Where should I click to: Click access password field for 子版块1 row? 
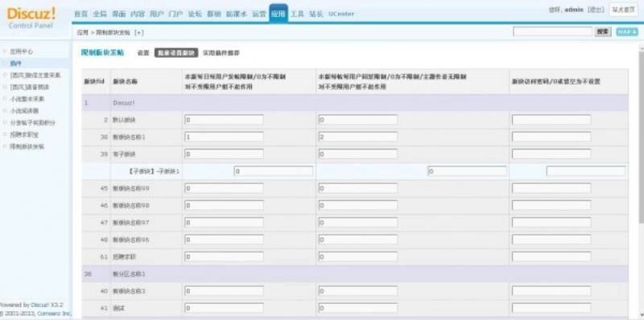pyautogui.click(x=586, y=171)
